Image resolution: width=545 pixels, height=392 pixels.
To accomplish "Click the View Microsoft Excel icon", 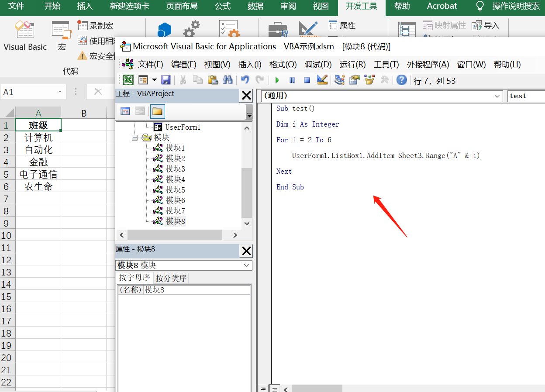I will 128,80.
